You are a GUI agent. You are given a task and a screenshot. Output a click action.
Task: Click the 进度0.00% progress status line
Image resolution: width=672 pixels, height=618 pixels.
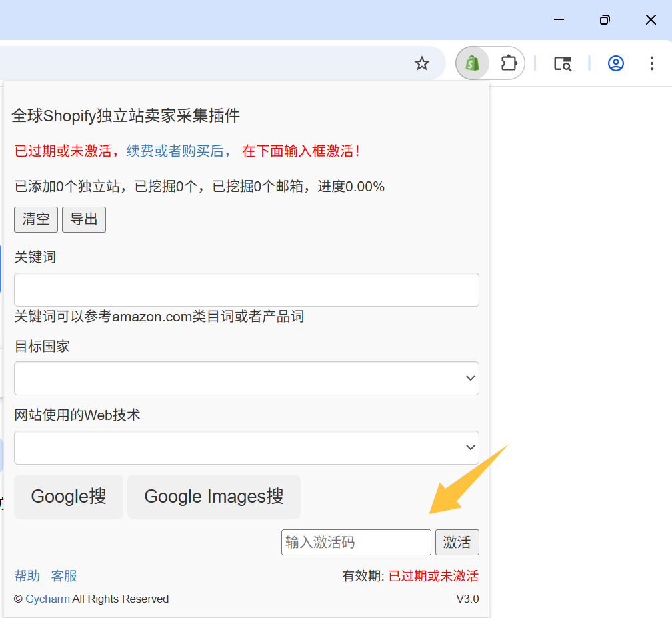200,187
